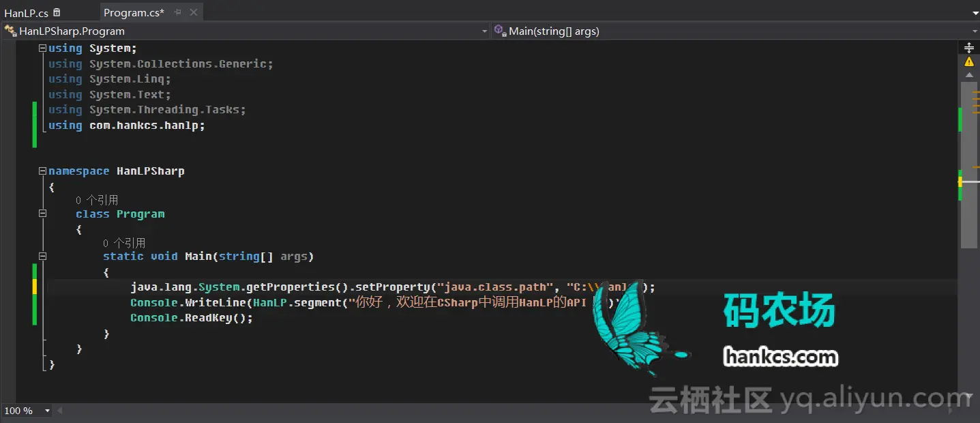Click the yellow warning indicator icon
The width and height of the screenshot is (980, 423).
pyautogui.click(x=968, y=61)
